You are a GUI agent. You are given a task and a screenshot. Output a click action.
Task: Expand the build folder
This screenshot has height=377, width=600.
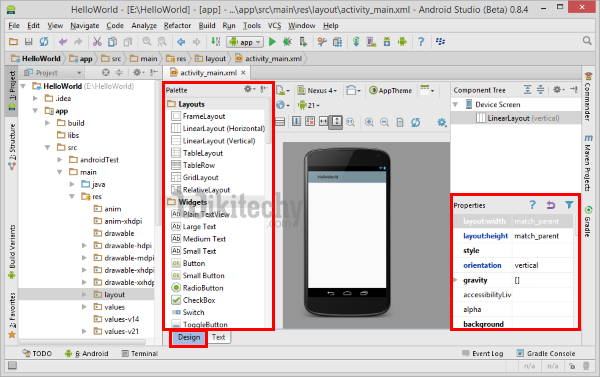[47, 123]
